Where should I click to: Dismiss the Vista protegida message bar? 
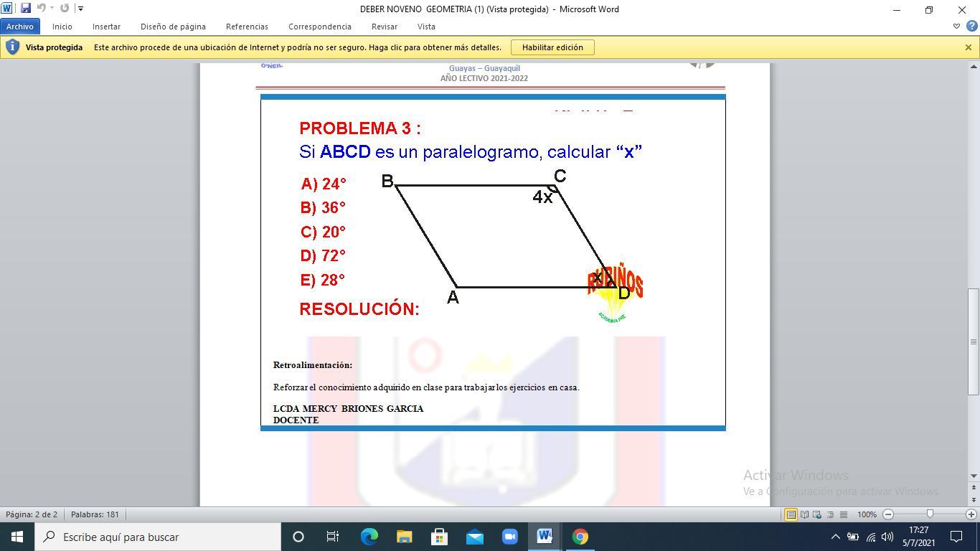coord(968,47)
